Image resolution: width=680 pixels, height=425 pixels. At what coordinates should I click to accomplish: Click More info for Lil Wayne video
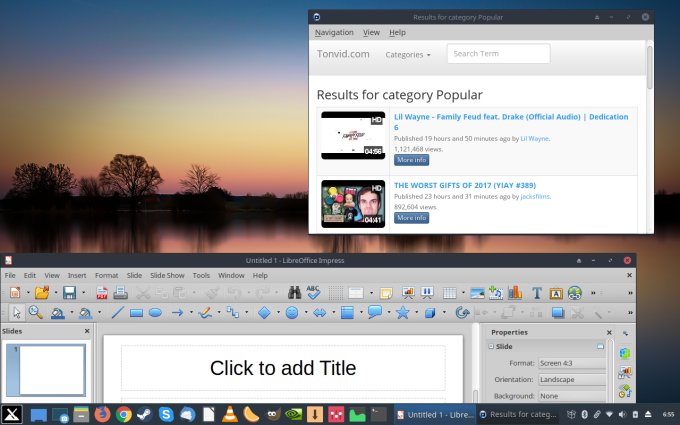411,159
